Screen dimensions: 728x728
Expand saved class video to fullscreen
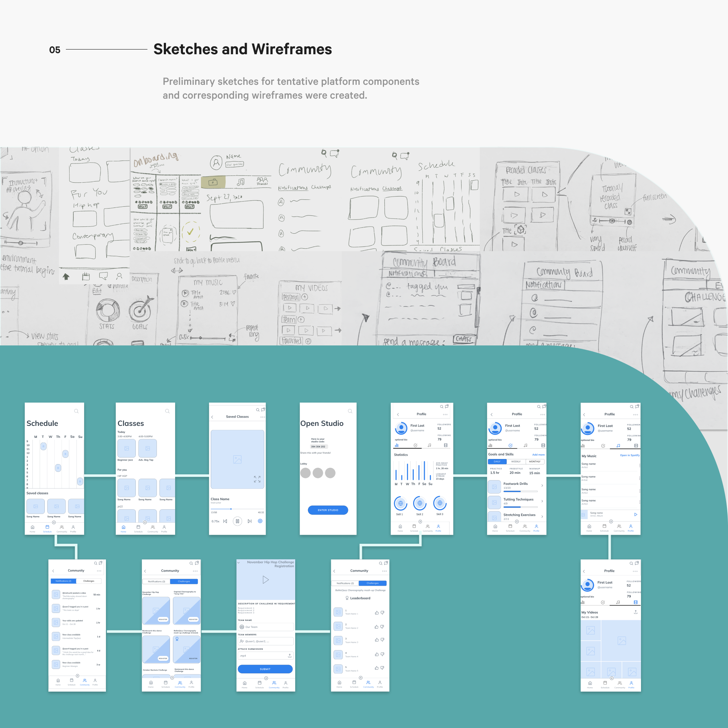tap(257, 479)
